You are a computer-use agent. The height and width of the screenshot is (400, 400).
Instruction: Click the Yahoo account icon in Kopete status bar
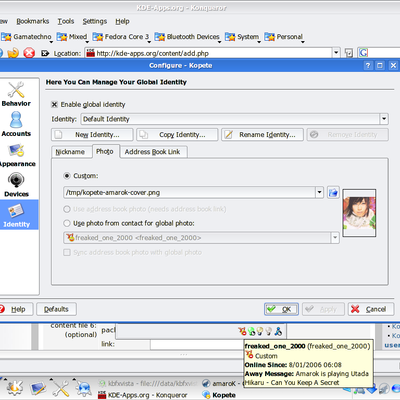(242, 331)
